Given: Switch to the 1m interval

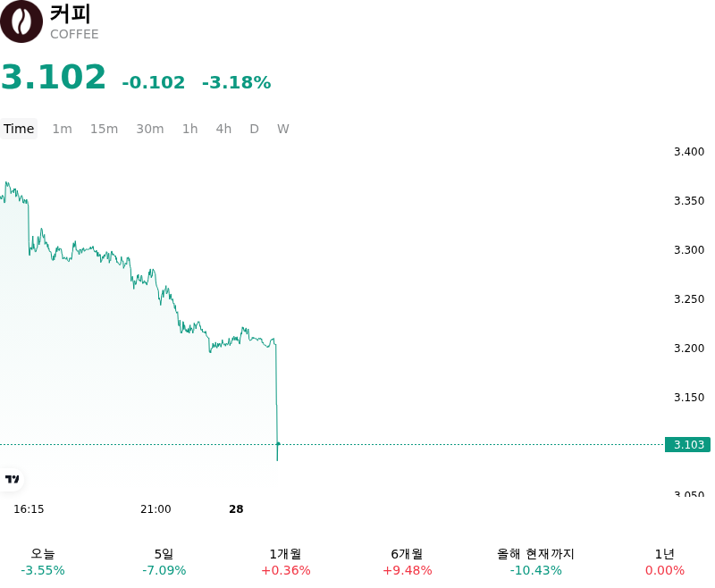Looking at the screenshot, I should 62,129.
